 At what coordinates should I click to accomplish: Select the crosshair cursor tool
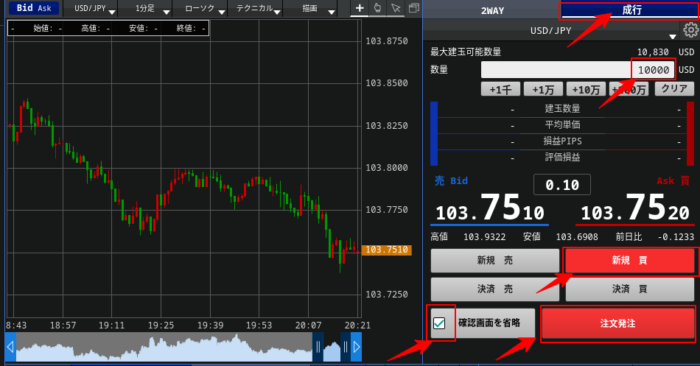pos(359,8)
